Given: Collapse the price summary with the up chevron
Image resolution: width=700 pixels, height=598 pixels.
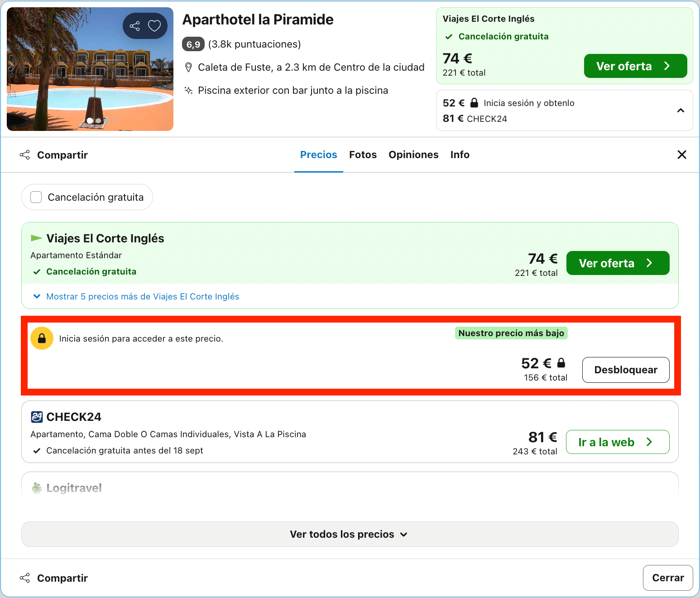Looking at the screenshot, I should [x=681, y=111].
